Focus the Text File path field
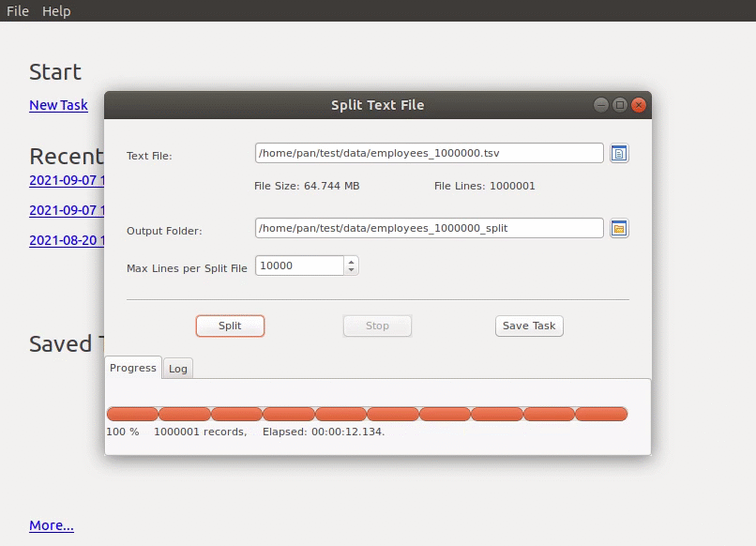756x546 pixels. 429,153
